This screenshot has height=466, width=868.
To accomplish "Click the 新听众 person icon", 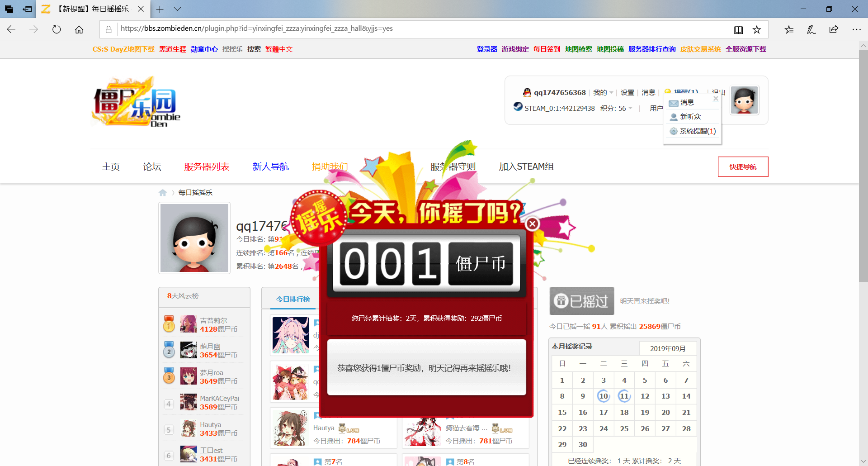I will [x=673, y=117].
